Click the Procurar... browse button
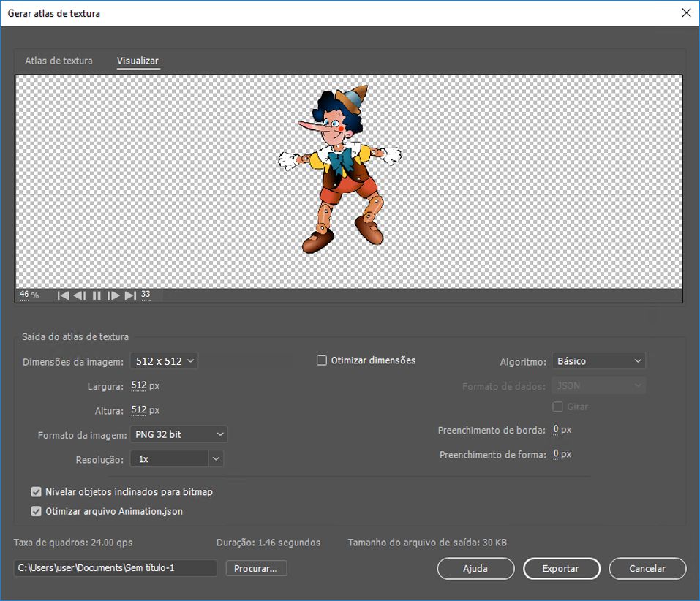Image resolution: width=700 pixels, height=601 pixels. 256,568
